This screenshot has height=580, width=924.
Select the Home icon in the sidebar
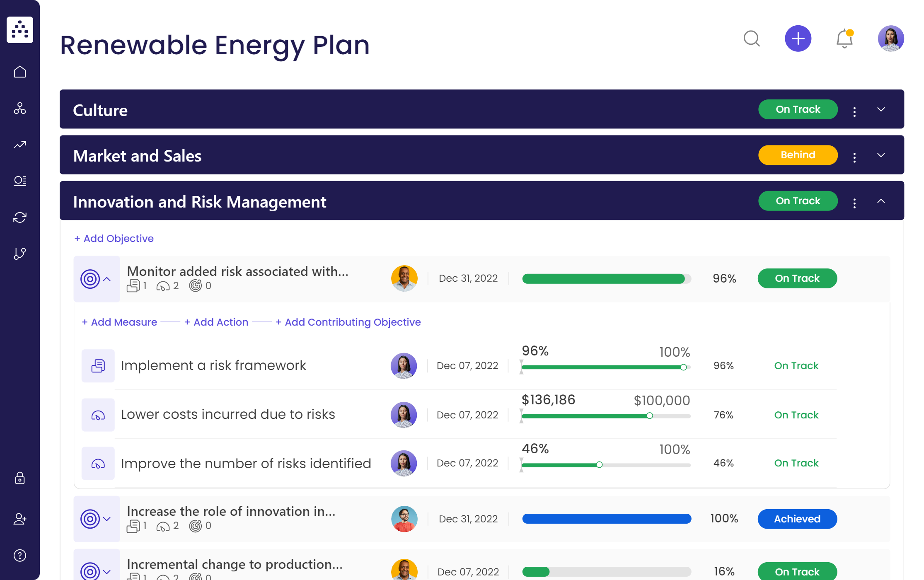(19, 71)
